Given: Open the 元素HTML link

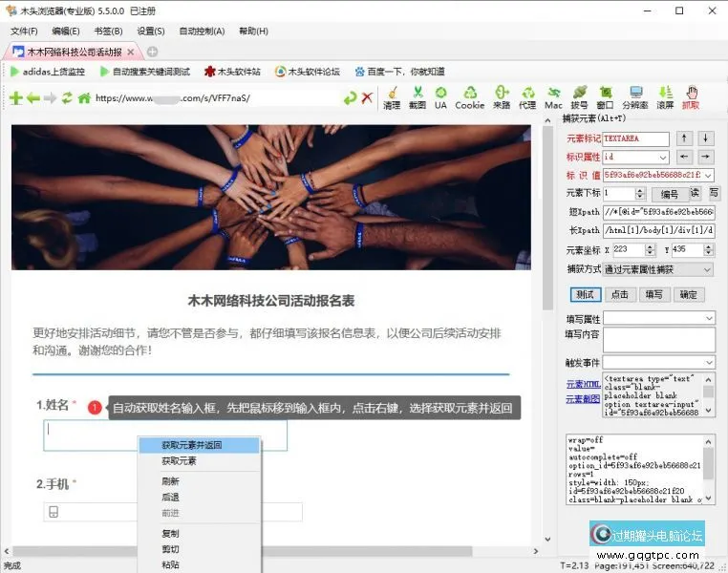Looking at the screenshot, I should pos(583,384).
